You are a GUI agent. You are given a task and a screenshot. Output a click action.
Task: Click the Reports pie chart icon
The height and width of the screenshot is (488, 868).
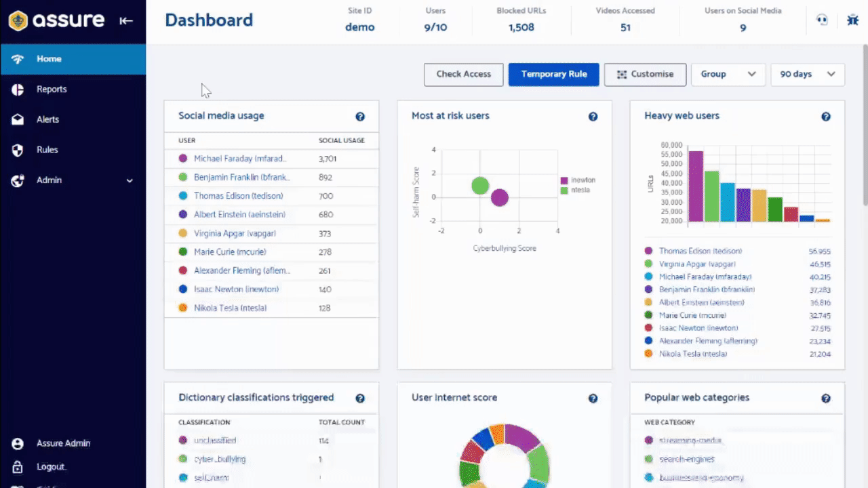coord(18,89)
